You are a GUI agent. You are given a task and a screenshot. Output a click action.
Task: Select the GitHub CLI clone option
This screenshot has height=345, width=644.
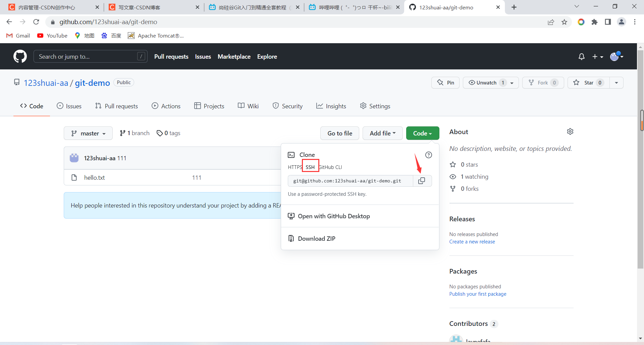tap(330, 167)
